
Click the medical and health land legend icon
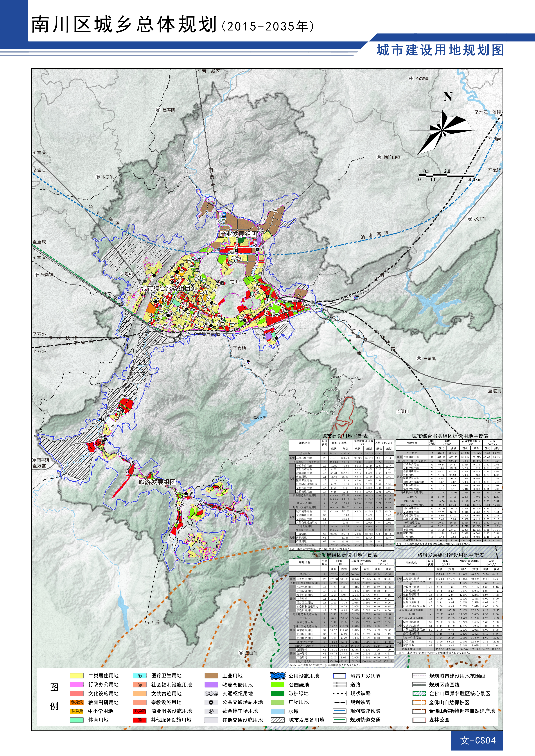point(140,676)
